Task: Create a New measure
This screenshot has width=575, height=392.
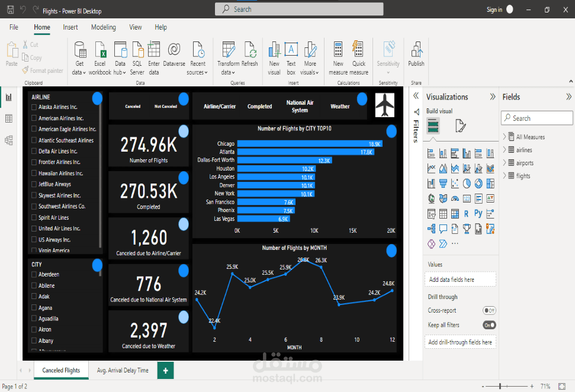Action: [x=338, y=58]
